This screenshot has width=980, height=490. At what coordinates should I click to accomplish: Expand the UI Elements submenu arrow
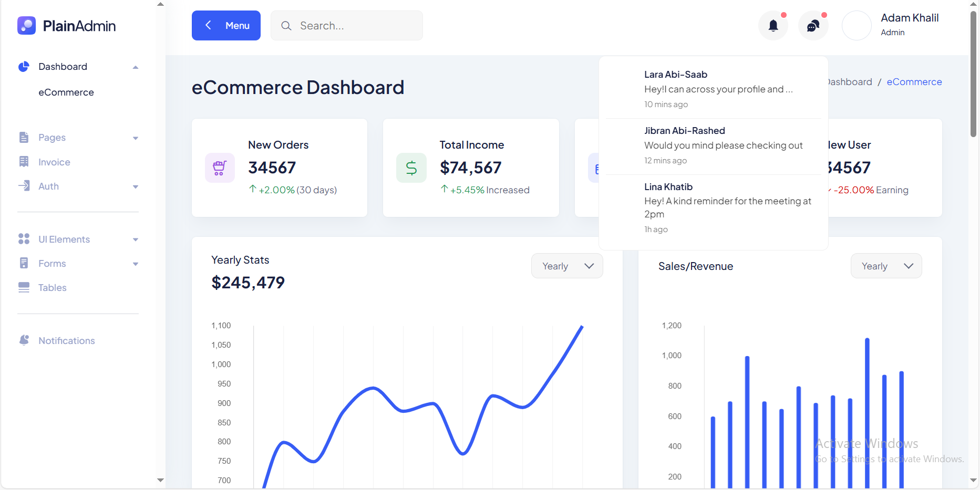tap(135, 240)
